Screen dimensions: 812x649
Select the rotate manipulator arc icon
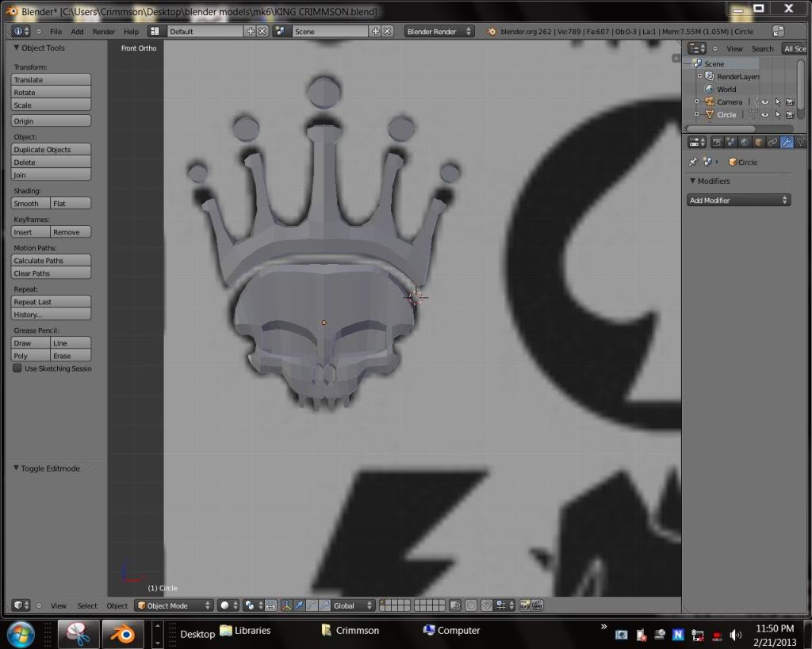(x=312, y=605)
